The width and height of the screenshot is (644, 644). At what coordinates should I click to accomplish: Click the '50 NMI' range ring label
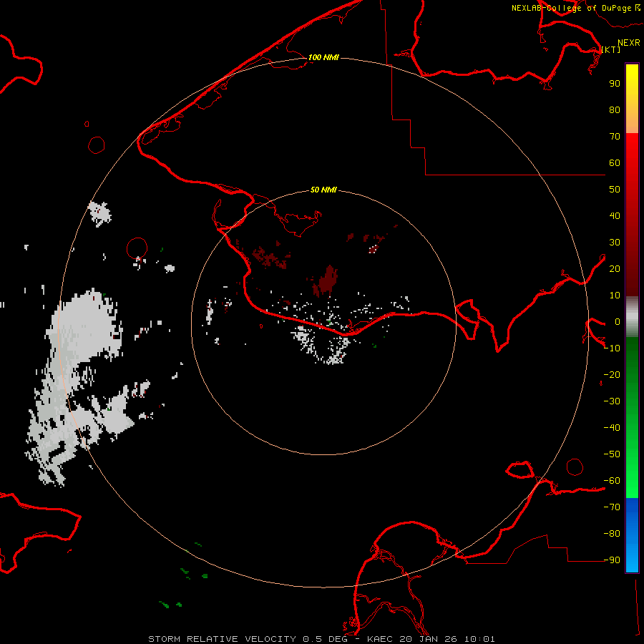click(323, 190)
